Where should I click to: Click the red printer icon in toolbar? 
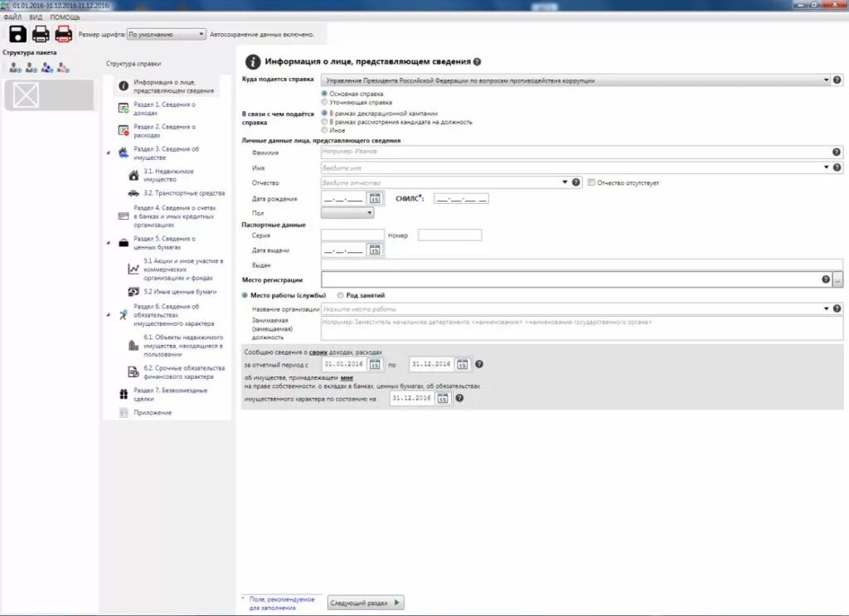click(x=63, y=33)
